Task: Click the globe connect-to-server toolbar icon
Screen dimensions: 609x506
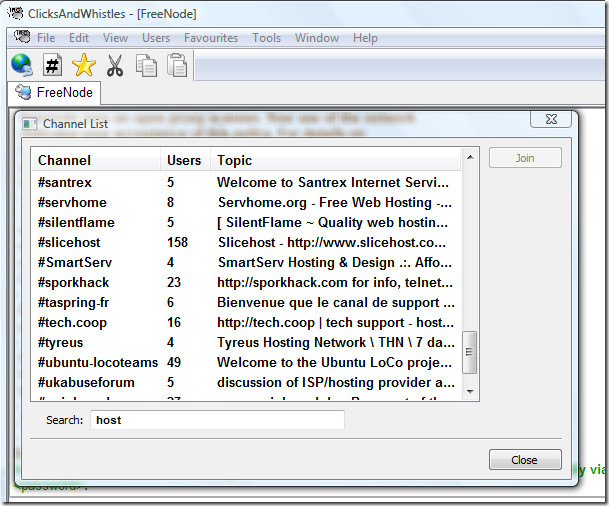Action: [x=22, y=64]
